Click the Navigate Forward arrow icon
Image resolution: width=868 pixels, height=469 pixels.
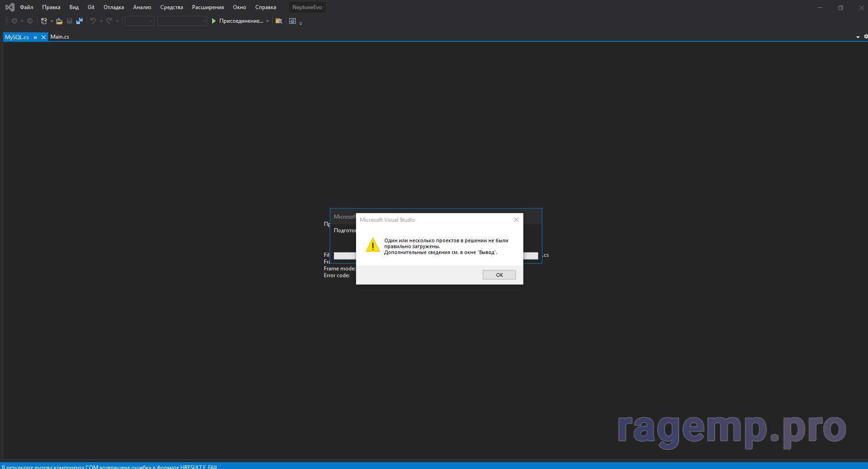30,21
